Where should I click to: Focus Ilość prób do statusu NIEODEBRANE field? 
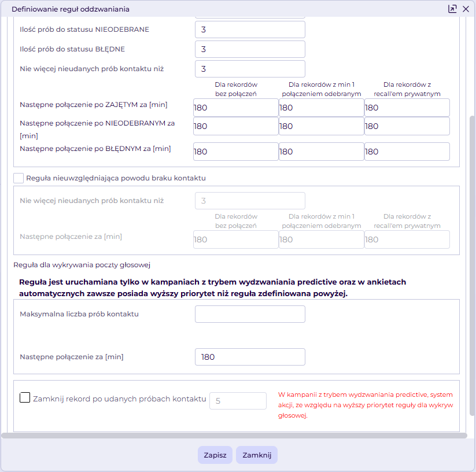(x=250, y=30)
